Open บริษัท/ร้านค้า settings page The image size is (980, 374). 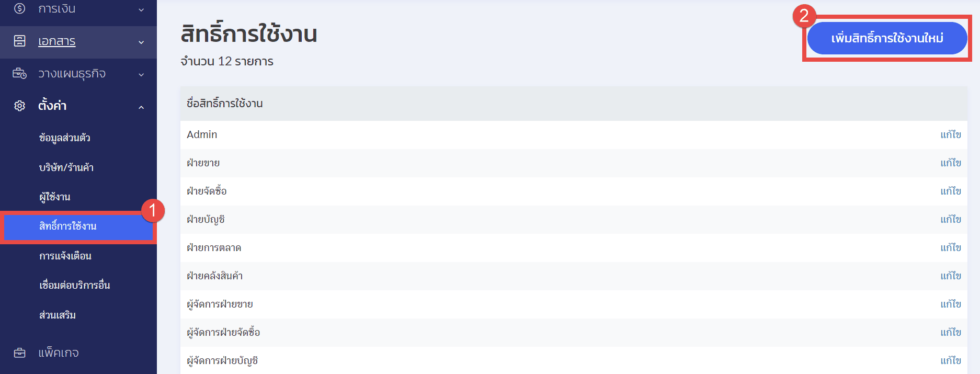click(x=66, y=167)
